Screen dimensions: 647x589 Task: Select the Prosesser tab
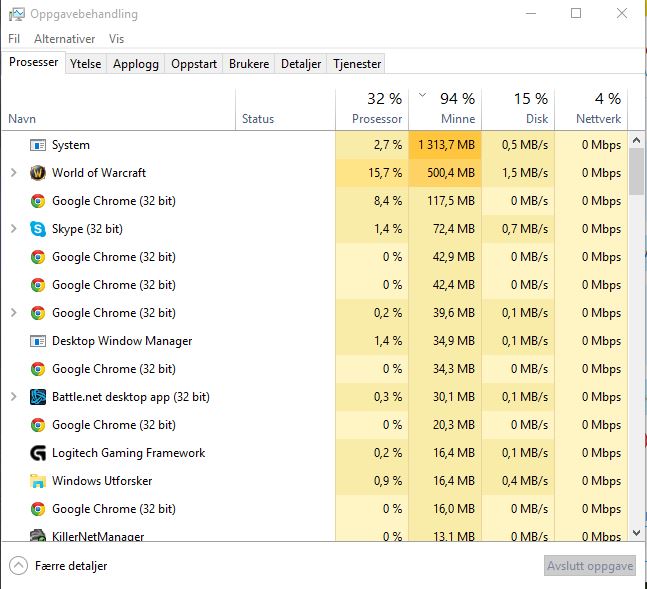pyautogui.click(x=33, y=62)
